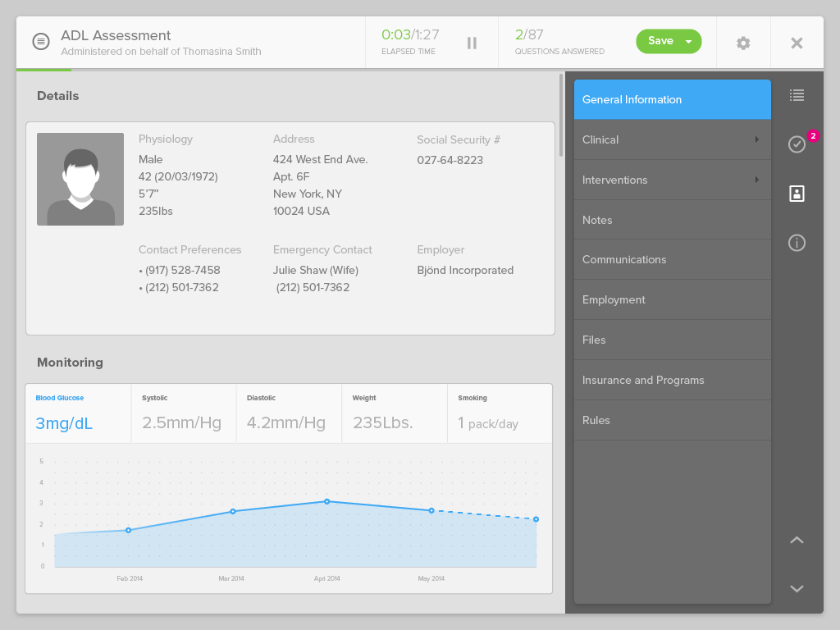This screenshot has height=630, width=840.
Task: Select the Systolic monitoring tab
Action: click(x=184, y=413)
